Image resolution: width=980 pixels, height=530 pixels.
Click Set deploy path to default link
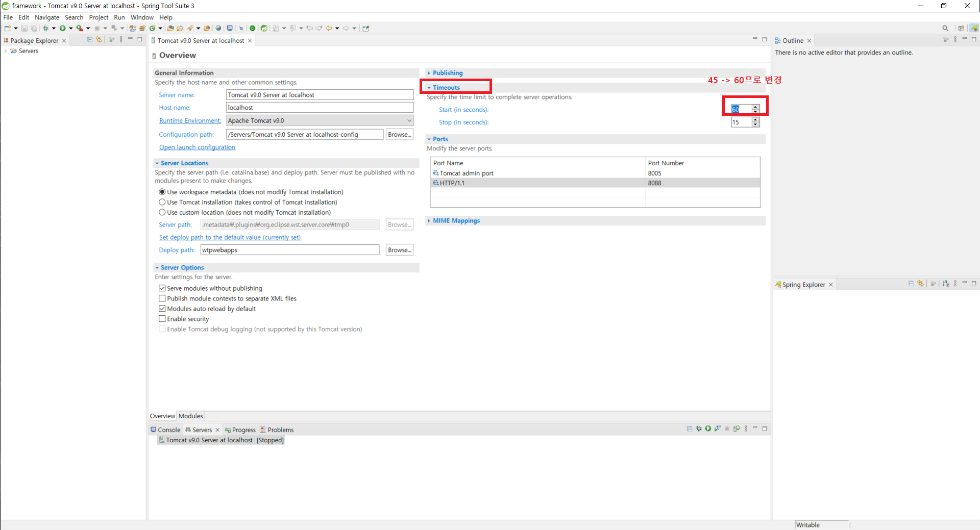pos(230,237)
